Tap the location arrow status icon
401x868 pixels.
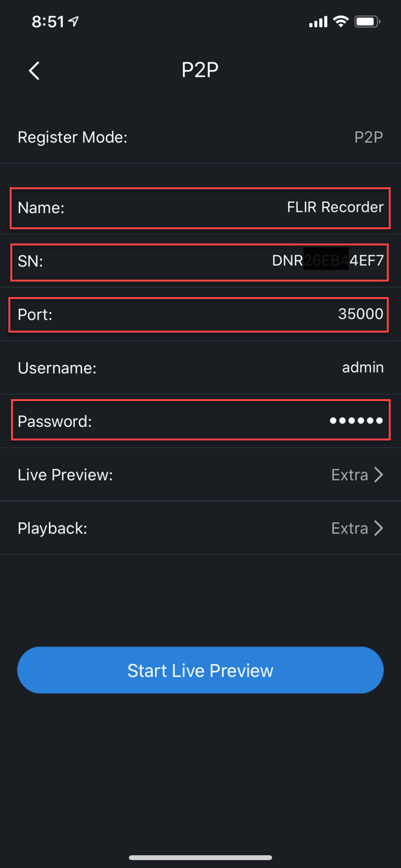coord(74,22)
